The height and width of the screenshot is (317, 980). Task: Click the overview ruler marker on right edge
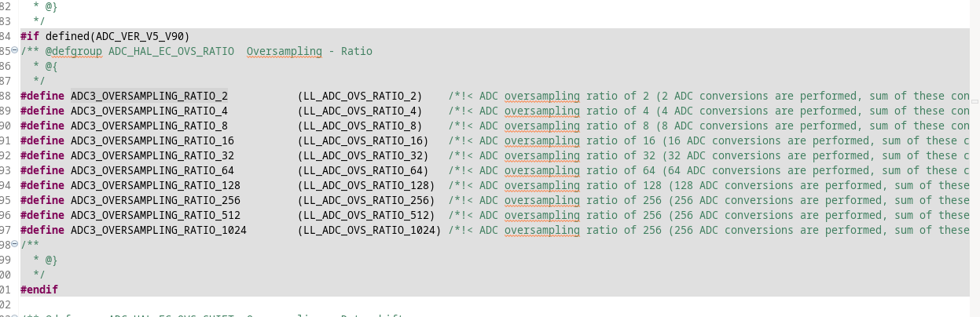[975, 101]
